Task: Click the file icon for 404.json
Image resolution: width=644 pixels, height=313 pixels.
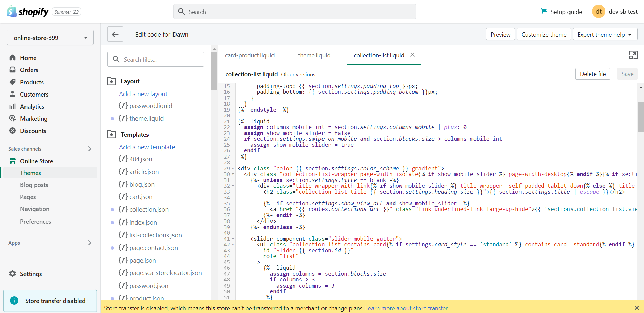Action: (x=123, y=159)
